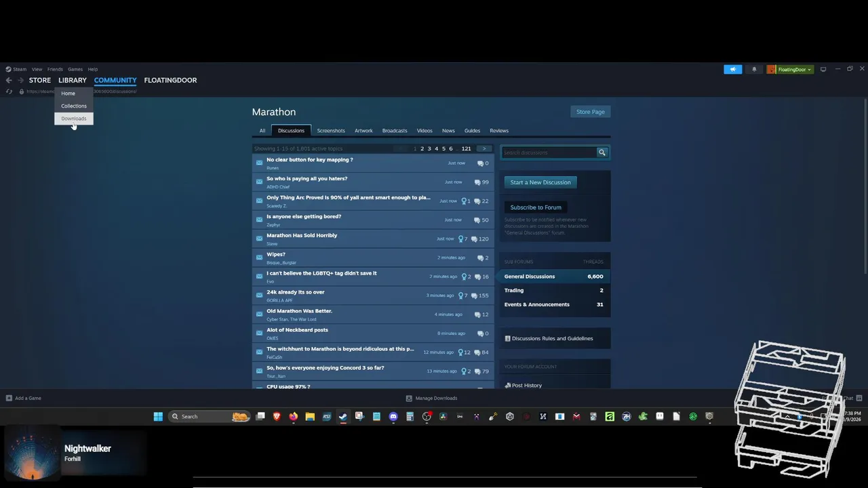Click Task View icon in taskbar

(260, 416)
